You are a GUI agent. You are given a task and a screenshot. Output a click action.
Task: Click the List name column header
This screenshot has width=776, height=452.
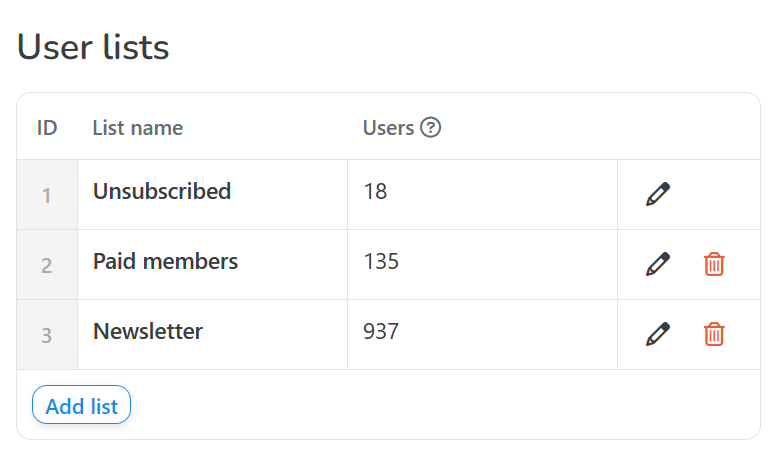tap(138, 128)
